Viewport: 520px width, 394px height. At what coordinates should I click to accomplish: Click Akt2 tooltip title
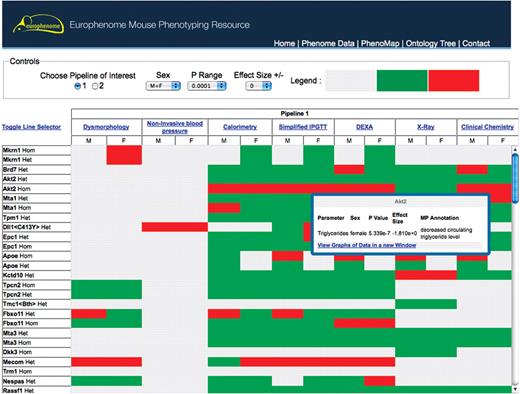[400, 201]
